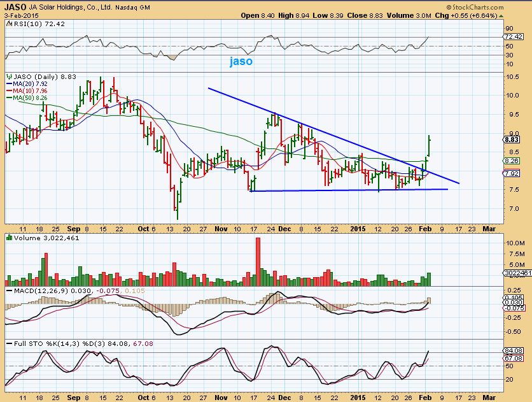Click the MA(50) 8.26 legend entry

tap(30, 98)
